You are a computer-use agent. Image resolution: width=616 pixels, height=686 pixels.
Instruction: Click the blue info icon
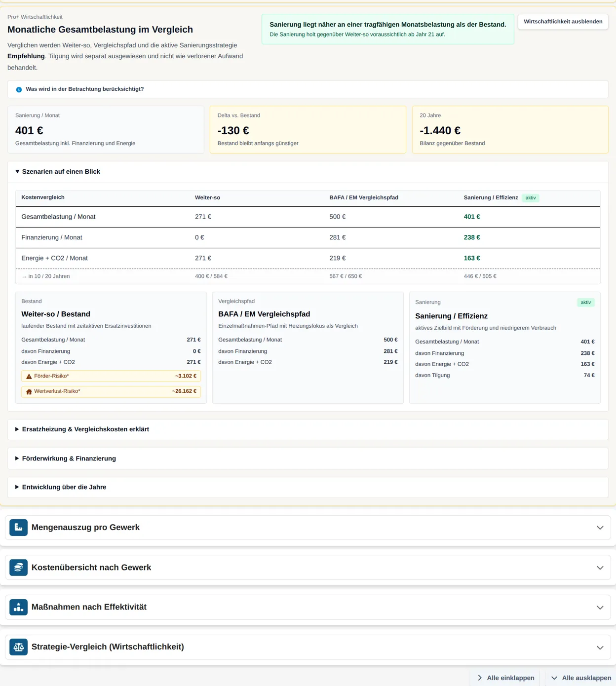tap(19, 89)
